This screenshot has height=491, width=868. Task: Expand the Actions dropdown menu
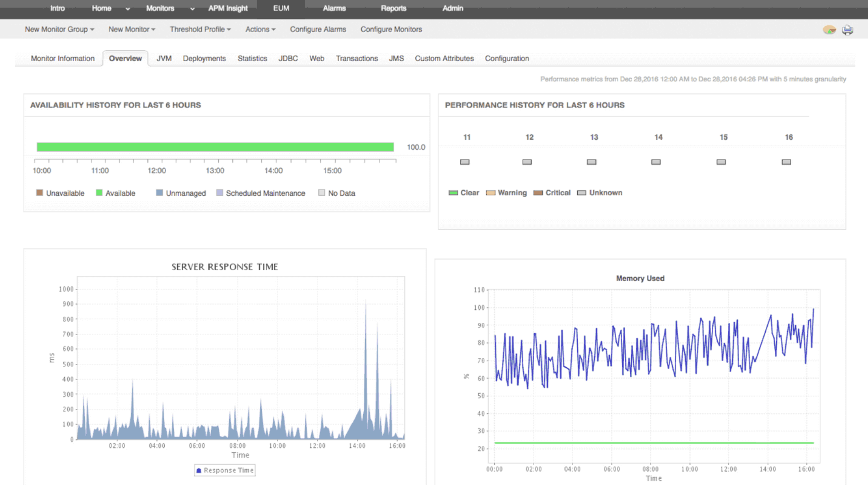pos(260,29)
